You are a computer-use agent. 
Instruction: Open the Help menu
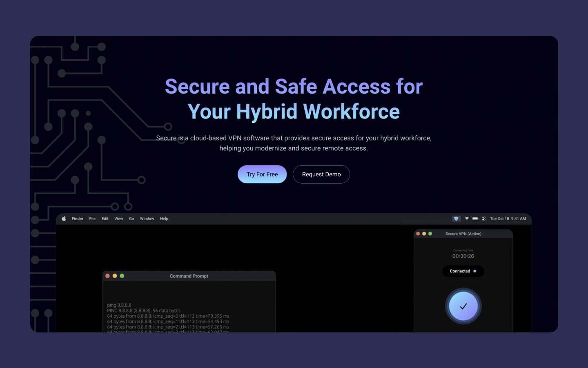point(164,218)
